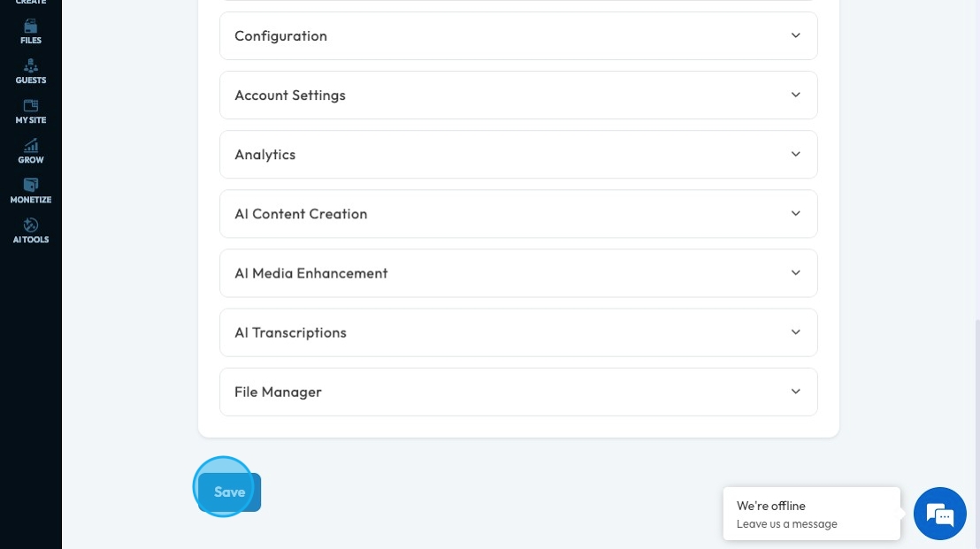Viewport: 980px width, 549px height.
Task: Expand the Analytics section chevron
Action: coord(795,154)
